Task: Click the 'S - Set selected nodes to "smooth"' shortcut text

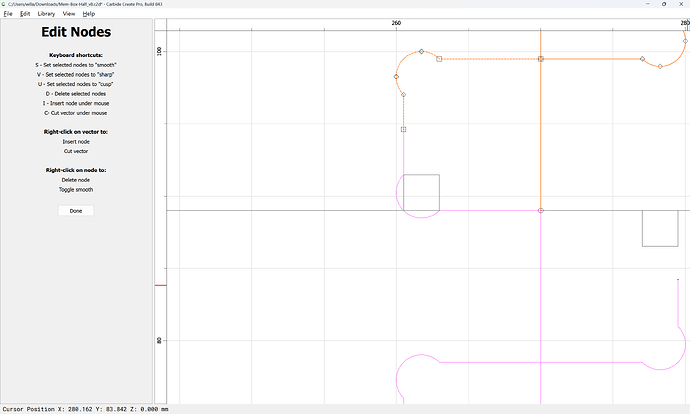Action: (76, 65)
